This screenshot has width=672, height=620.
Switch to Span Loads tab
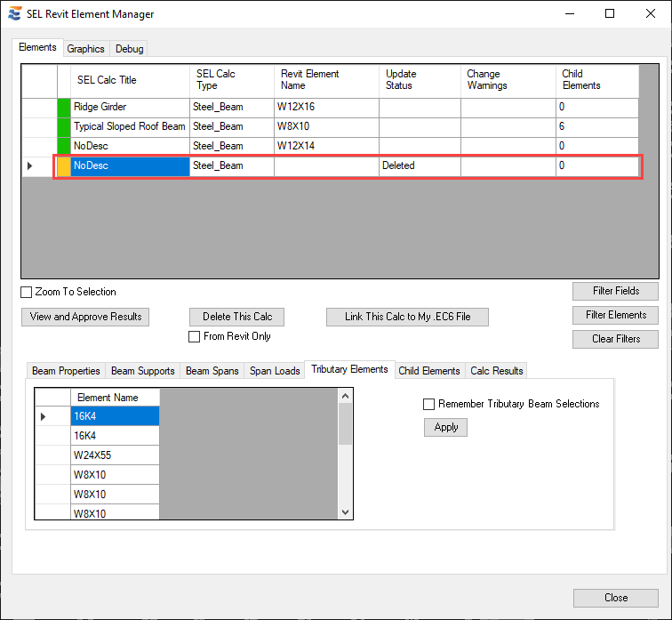pos(275,371)
